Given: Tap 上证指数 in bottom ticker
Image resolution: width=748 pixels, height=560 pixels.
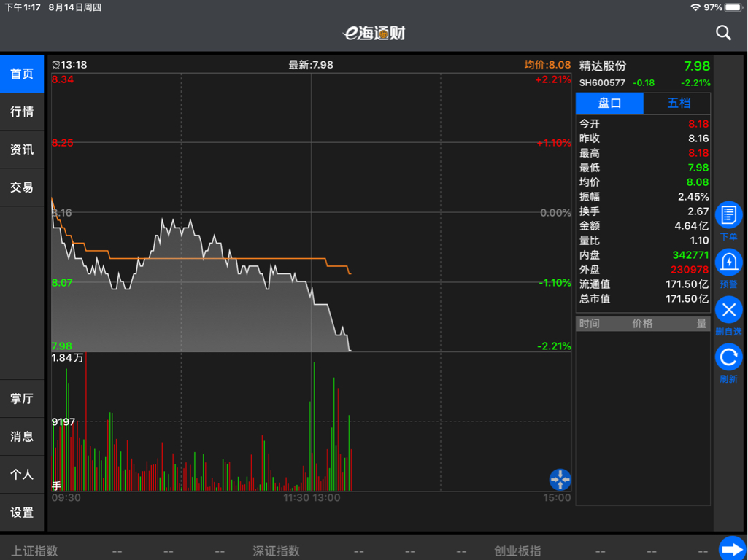Looking at the screenshot, I should click(34, 551).
